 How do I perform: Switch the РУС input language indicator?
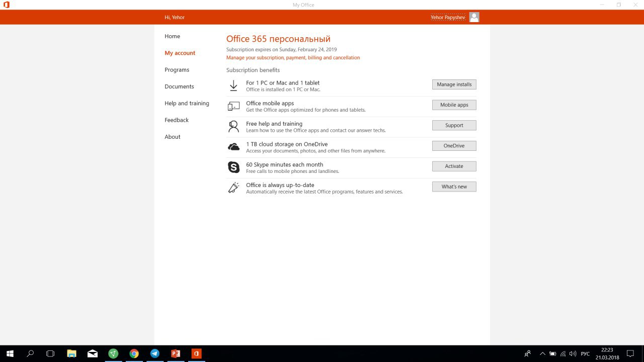(x=585, y=353)
